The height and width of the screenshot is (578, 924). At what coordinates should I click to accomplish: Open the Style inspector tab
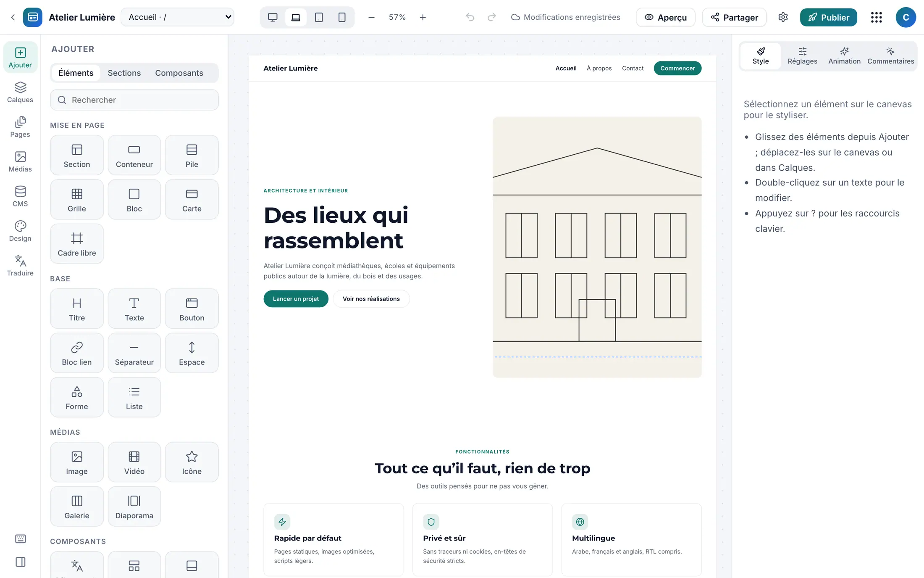[761, 56]
